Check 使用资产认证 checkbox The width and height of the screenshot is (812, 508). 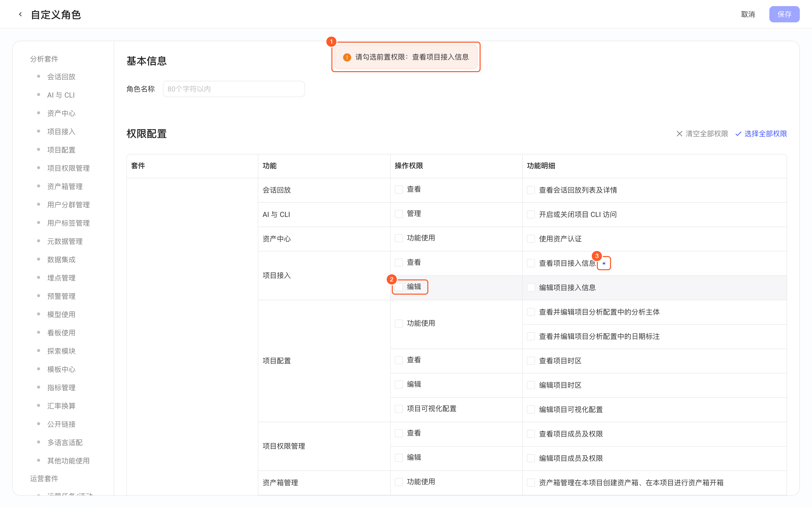(531, 239)
